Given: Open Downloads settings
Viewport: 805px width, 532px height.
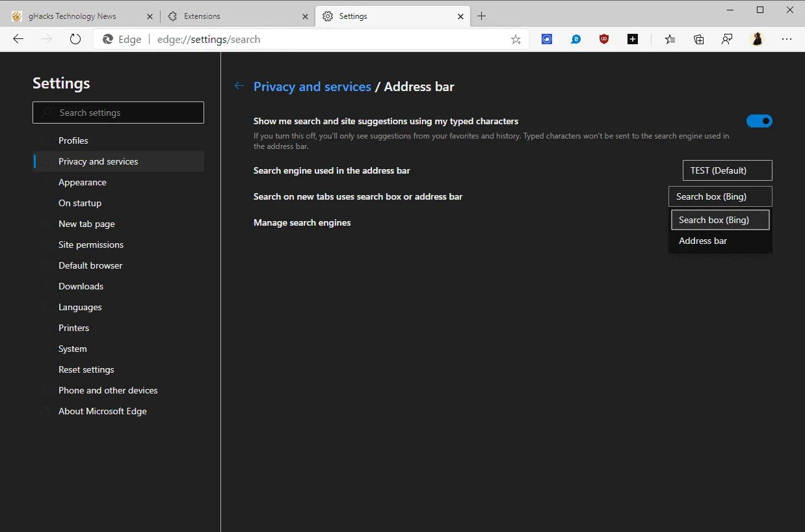Looking at the screenshot, I should click(118, 286).
